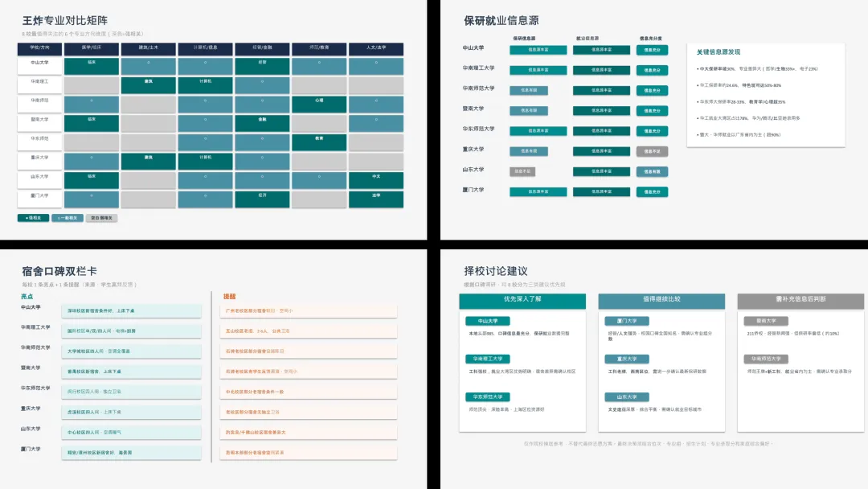Image resolution: width=868 pixels, height=489 pixels.
Task: Click the 强相关 legend chip
Action: point(33,218)
